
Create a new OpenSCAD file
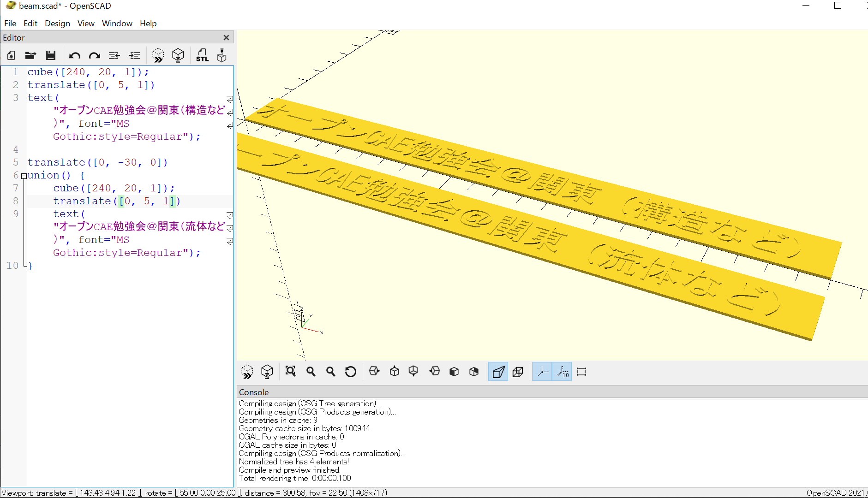pyautogui.click(x=10, y=55)
